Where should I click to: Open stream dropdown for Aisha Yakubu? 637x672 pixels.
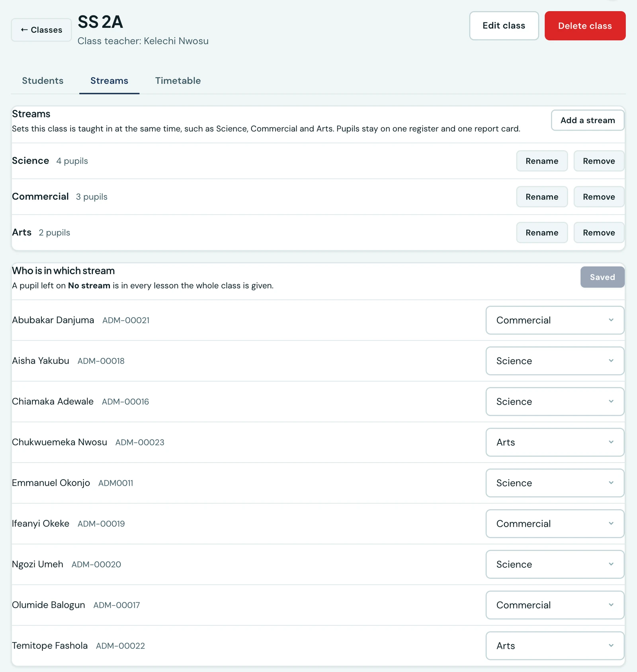tap(555, 361)
